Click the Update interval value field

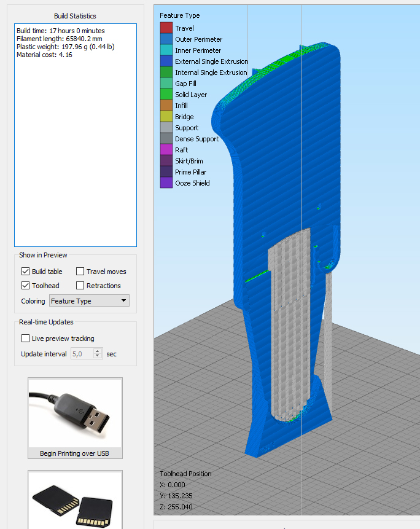82,353
